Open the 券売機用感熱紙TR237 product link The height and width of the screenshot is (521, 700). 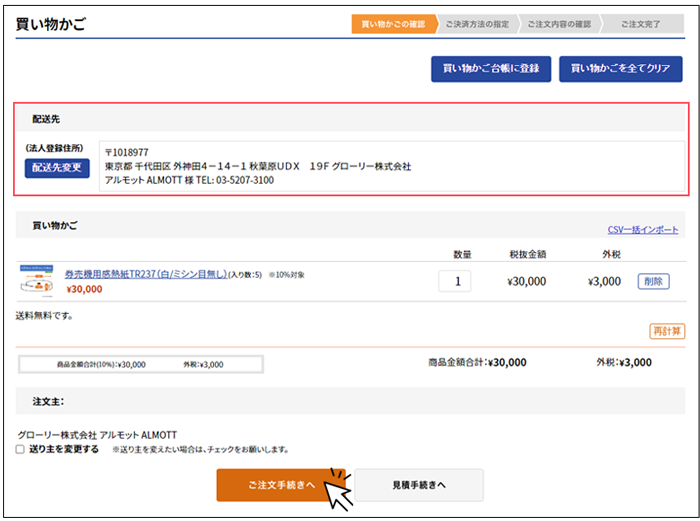click(146, 274)
